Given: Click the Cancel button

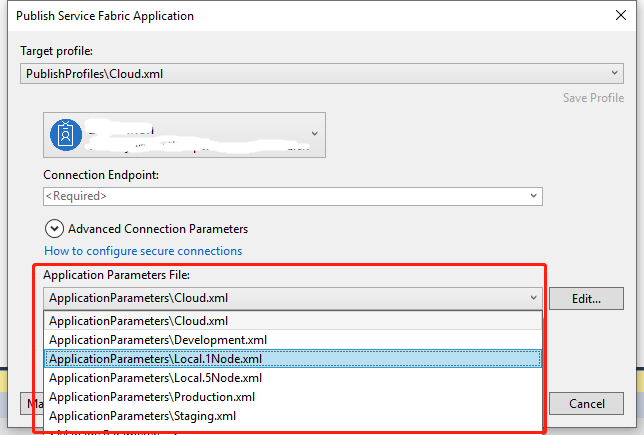Looking at the screenshot, I should pyautogui.click(x=586, y=404).
